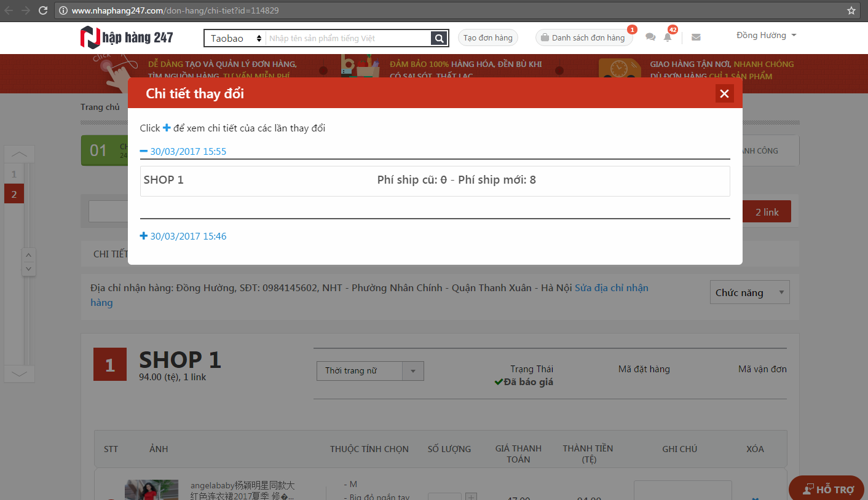Viewport: 868px width, 500px height.
Task: Open the Đồng Hường account menu
Action: [x=766, y=36]
